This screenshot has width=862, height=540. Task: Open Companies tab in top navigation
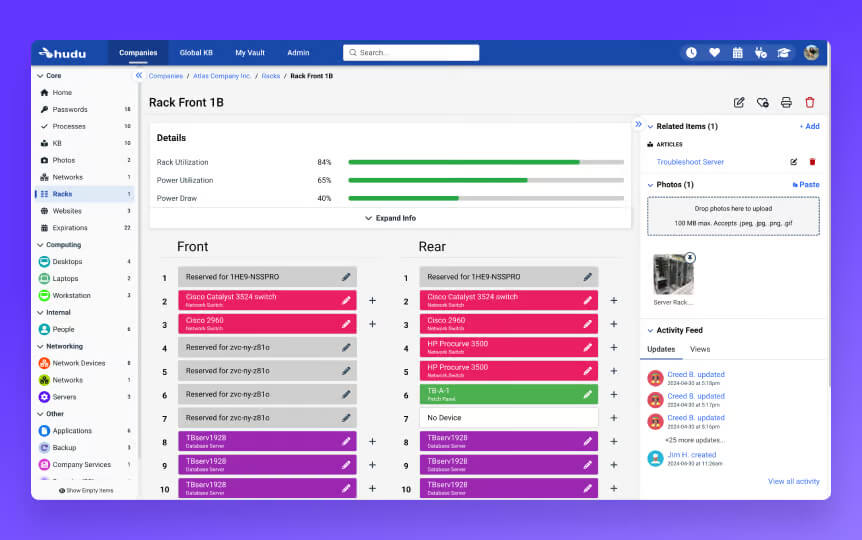(138, 53)
